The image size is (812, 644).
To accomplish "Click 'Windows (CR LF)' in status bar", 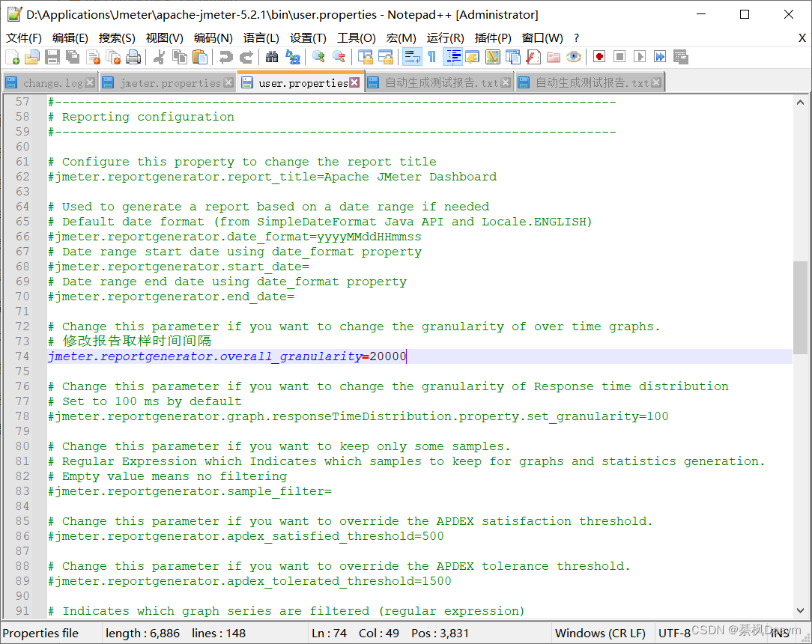I will pos(600,633).
